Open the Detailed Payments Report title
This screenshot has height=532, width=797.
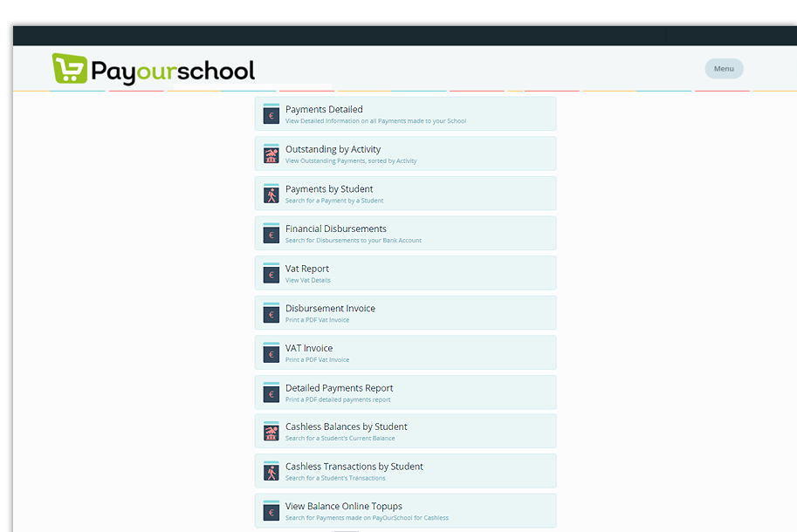click(339, 388)
